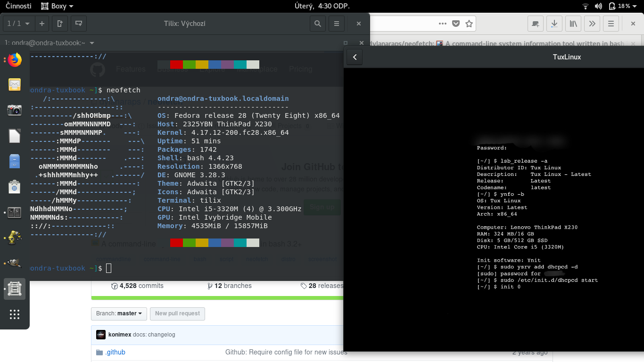Open the camera app in the dock
This screenshot has height=362, width=644.
(15, 110)
